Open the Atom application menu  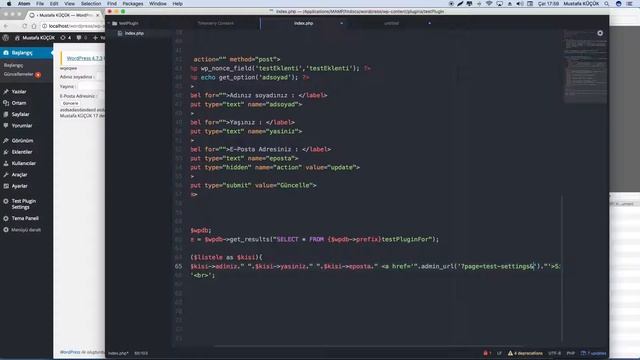[x=24, y=4]
